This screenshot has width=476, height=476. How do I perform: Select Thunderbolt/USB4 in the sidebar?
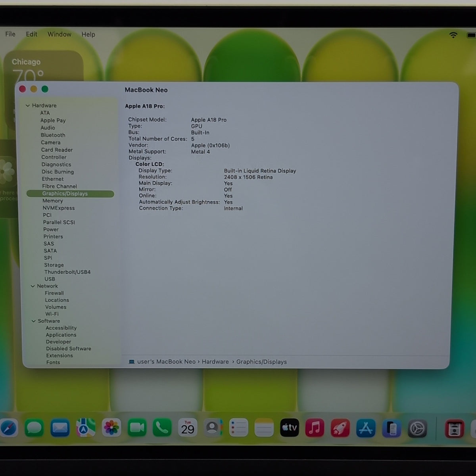click(x=67, y=272)
